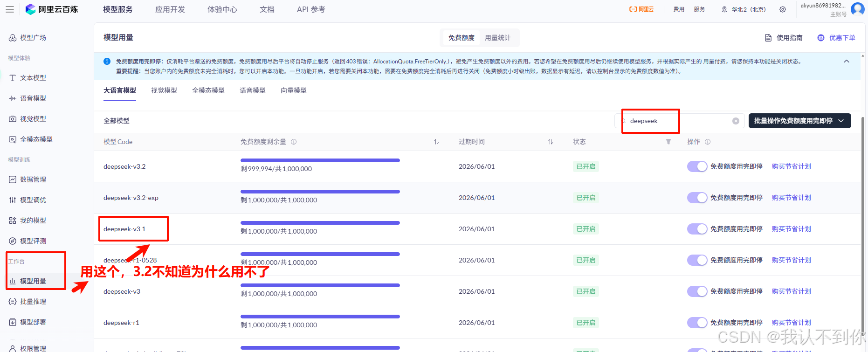Toggle 免费额度用完即停 for deepseek-r1
The image size is (868, 352).
tap(697, 323)
